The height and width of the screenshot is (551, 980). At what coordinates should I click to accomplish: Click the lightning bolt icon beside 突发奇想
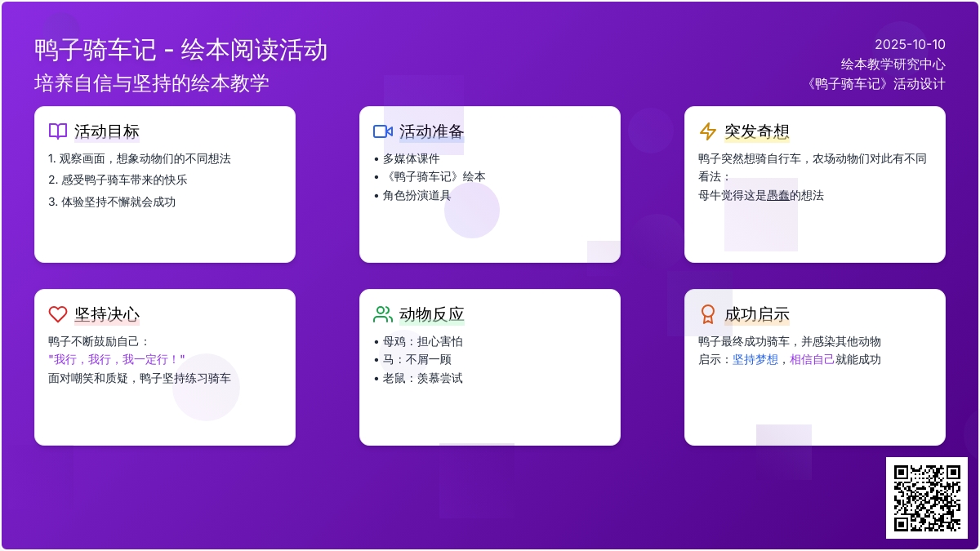click(x=708, y=131)
